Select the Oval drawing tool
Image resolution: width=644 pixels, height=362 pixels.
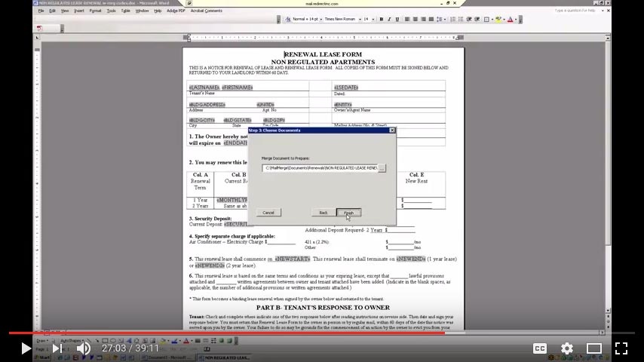[x=113, y=341]
